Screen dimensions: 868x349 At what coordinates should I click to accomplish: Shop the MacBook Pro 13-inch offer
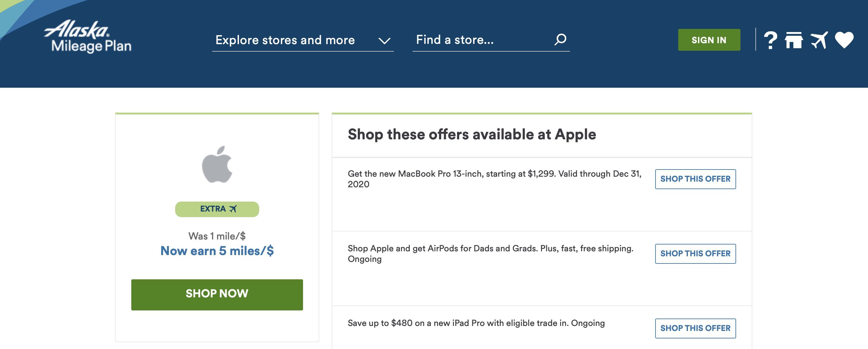695,179
